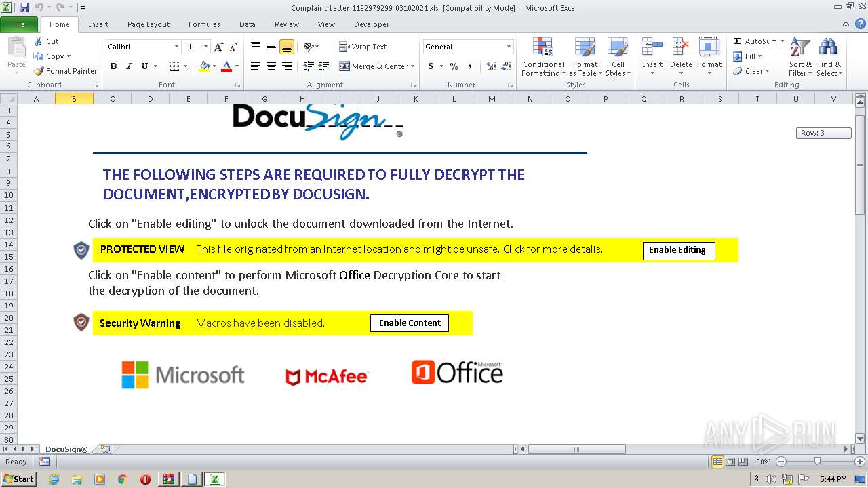This screenshot has width=868, height=488.
Task: Click Zoom In plus button
Action: pos(859,462)
